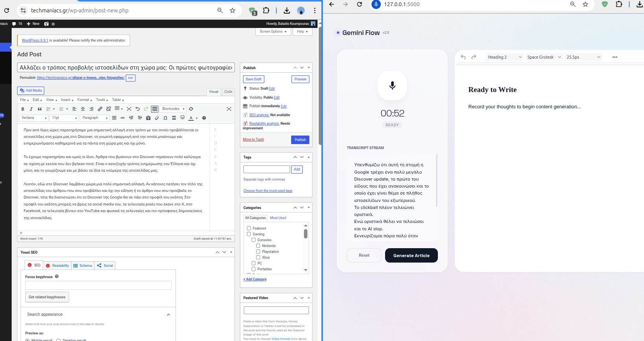Click the Generate Article button
This screenshot has width=644, height=341.
(x=411, y=256)
